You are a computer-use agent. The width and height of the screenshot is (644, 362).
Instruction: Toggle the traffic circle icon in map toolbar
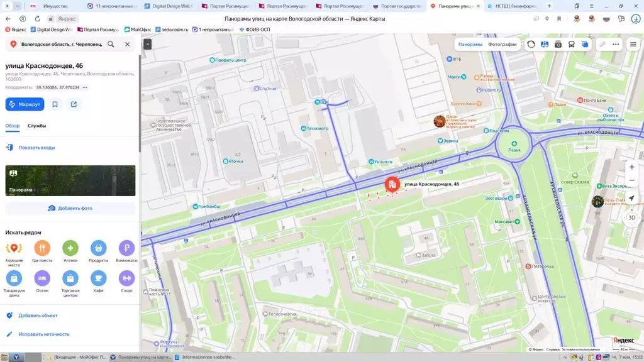point(531,45)
